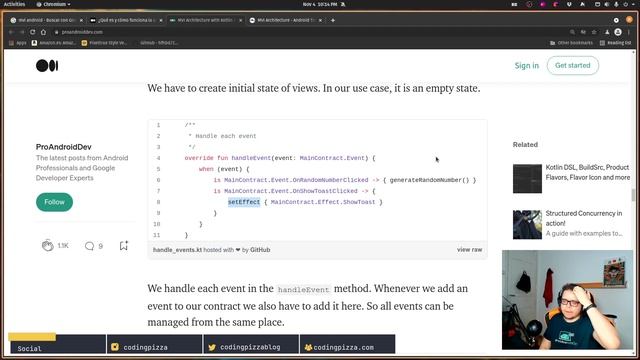Open a new browser tab
Image resolution: width=640 pixels, height=360 pixels.
pos(333,20)
